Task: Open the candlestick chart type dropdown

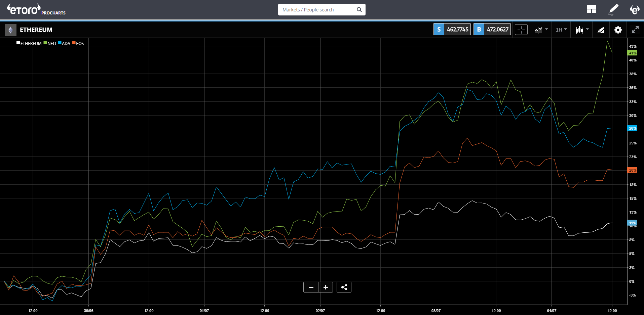Action: 582,30
